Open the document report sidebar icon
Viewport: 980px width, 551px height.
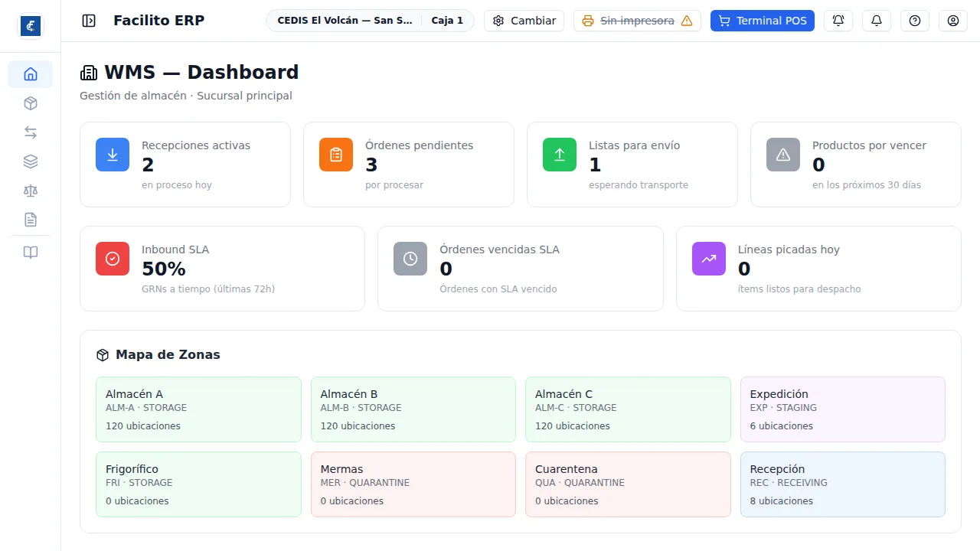point(31,220)
